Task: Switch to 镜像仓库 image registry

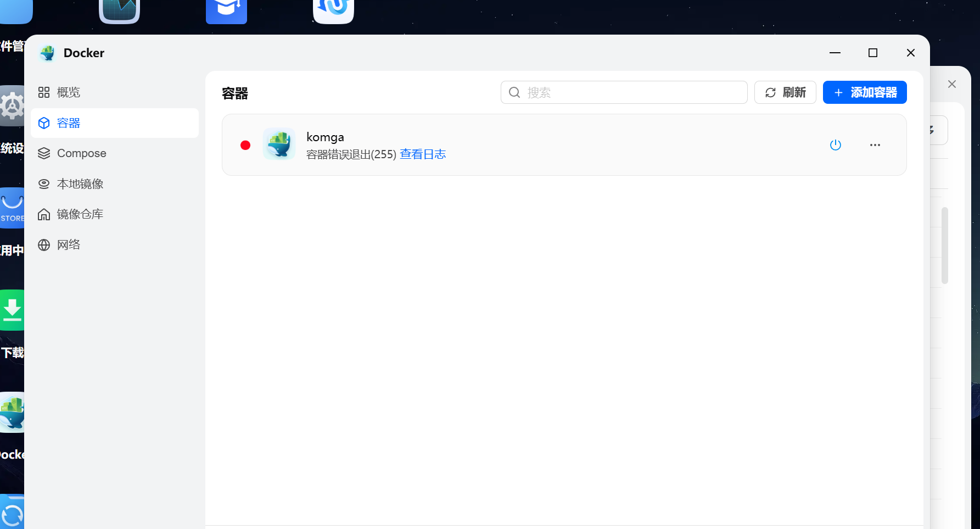Action: (114, 214)
